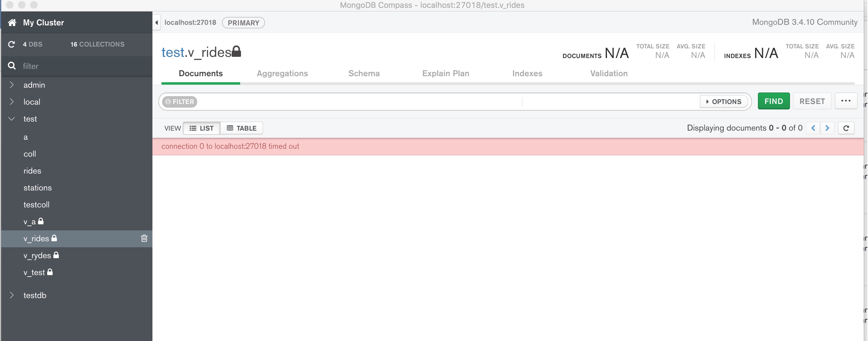Image resolution: width=868 pixels, height=341 pixels.
Task: Switch to TABLE view
Action: (x=242, y=128)
